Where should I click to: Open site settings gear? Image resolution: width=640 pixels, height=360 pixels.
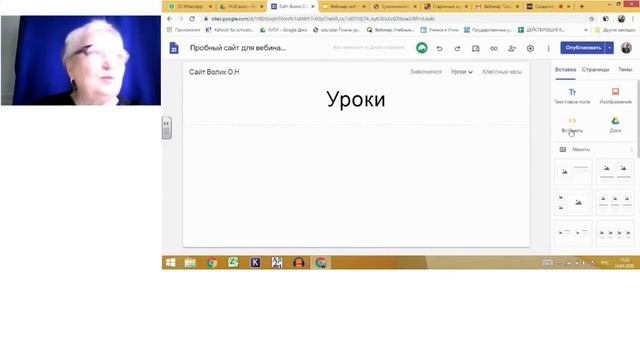point(530,49)
